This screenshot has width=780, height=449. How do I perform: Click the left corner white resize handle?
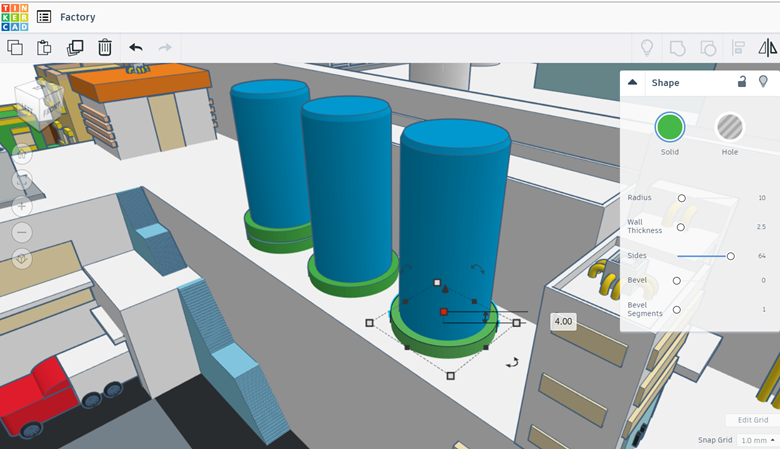(369, 323)
